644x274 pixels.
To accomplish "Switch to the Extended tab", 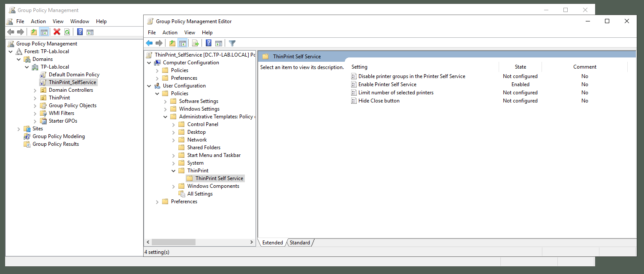I will pyautogui.click(x=273, y=243).
